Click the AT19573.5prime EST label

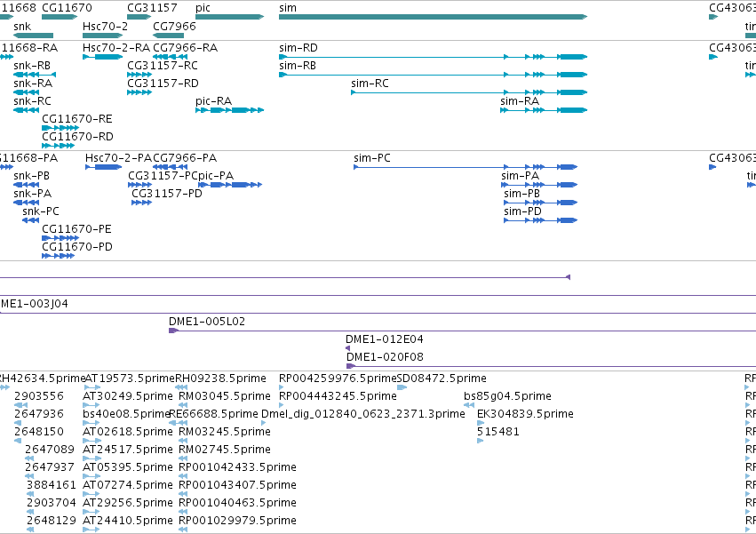click(x=130, y=379)
